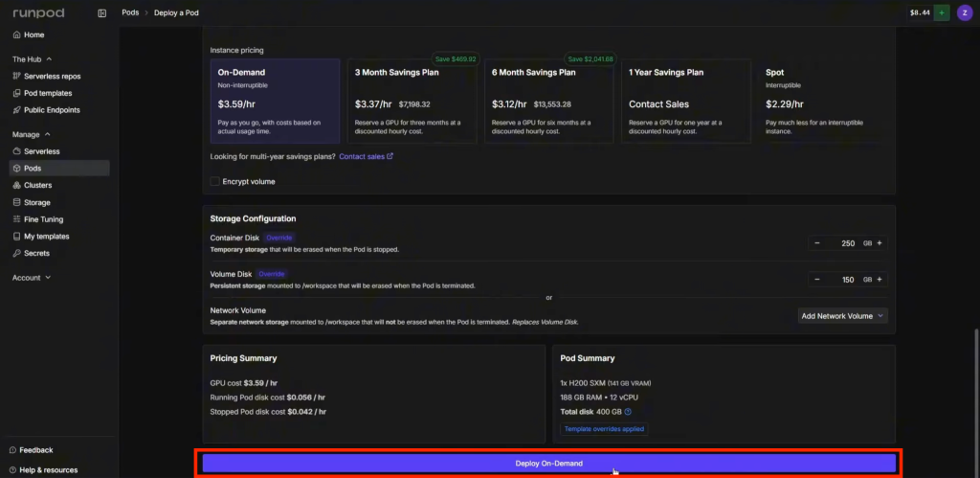The image size is (980, 478).
Task: Open the Add Network Volume dropdown
Action: (x=842, y=316)
